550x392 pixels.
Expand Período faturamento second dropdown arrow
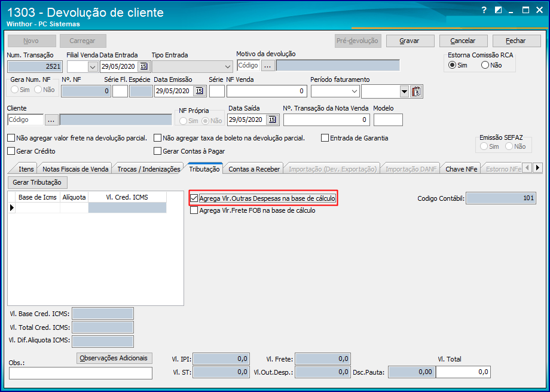coord(405,91)
